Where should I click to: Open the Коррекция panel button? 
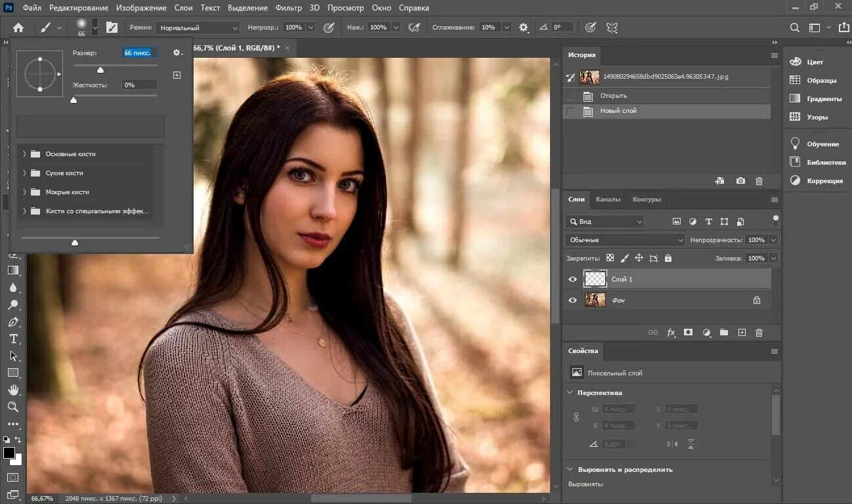817,180
